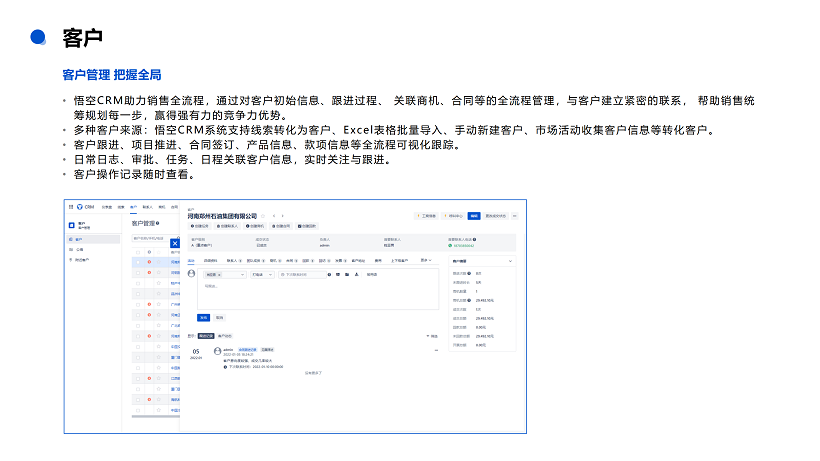Switch to the 详细资料 detail tab
This screenshot has width=820, height=461.
click(x=211, y=260)
